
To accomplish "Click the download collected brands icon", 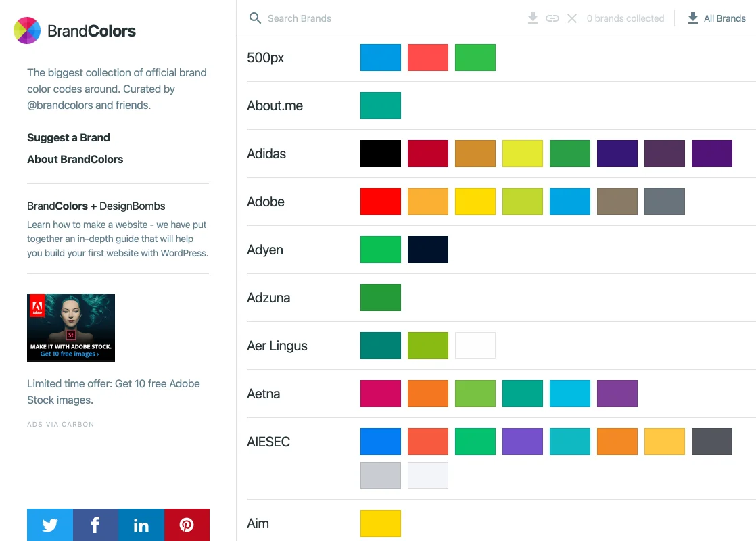I will tap(532, 18).
